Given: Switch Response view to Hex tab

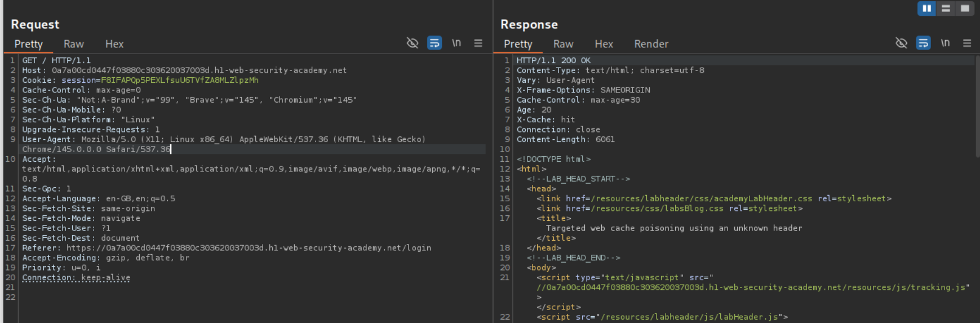Looking at the screenshot, I should coord(604,44).
